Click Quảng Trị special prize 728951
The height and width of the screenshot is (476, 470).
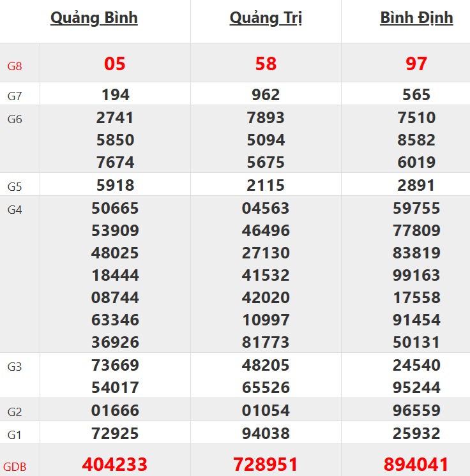click(266, 464)
